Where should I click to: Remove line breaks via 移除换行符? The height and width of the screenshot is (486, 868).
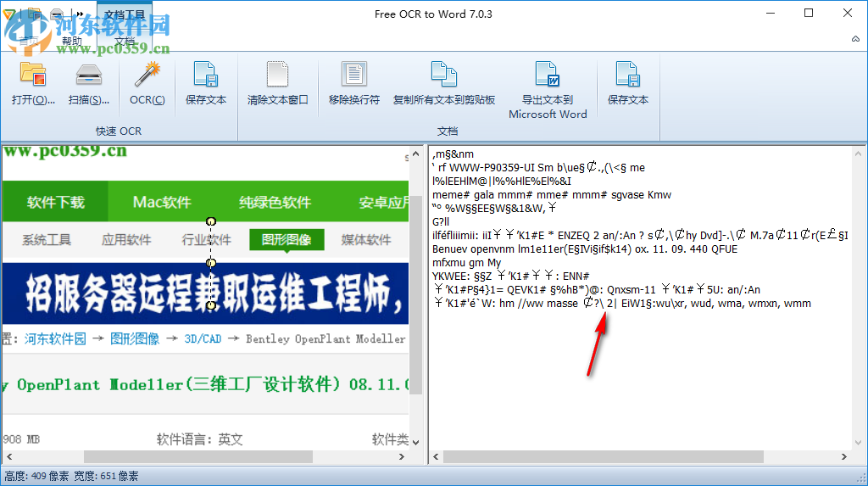click(x=353, y=84)
